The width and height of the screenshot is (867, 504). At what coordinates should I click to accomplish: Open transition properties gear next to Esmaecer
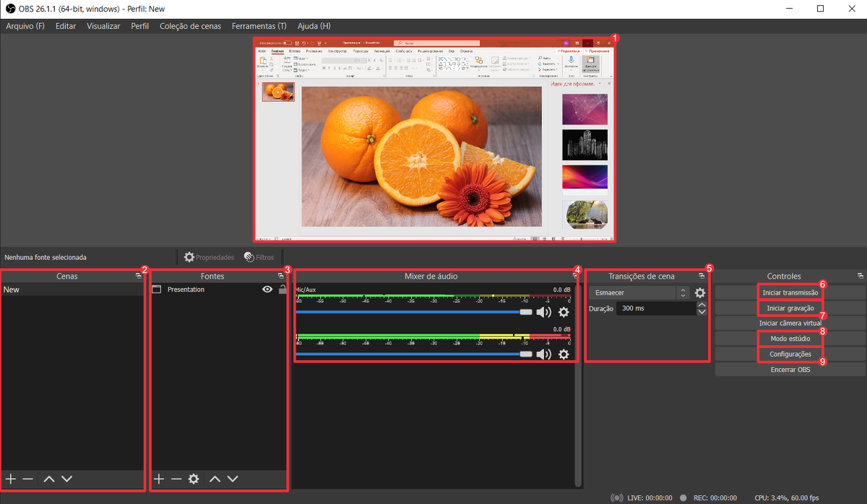(699, 292)
